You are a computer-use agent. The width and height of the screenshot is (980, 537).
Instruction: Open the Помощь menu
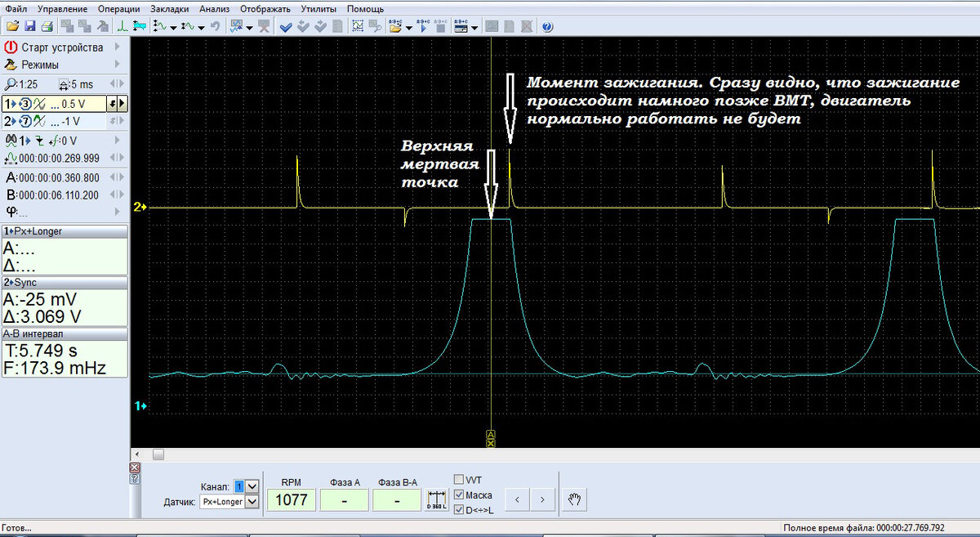pyautogui.click(x=365, y=8)
